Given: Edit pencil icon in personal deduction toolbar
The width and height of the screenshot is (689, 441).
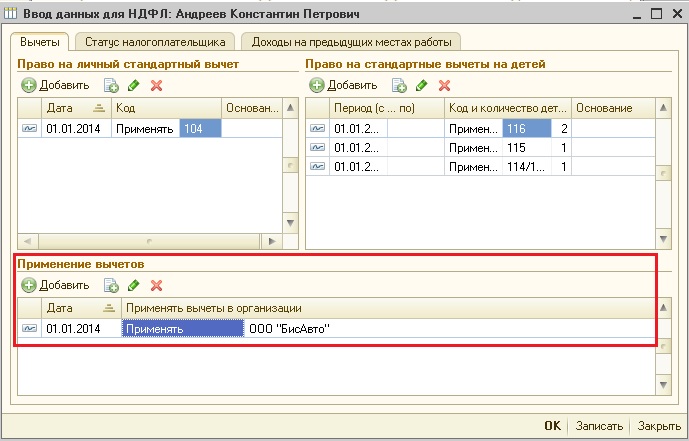Looking at the screenshot, I should tap(134, 85).
